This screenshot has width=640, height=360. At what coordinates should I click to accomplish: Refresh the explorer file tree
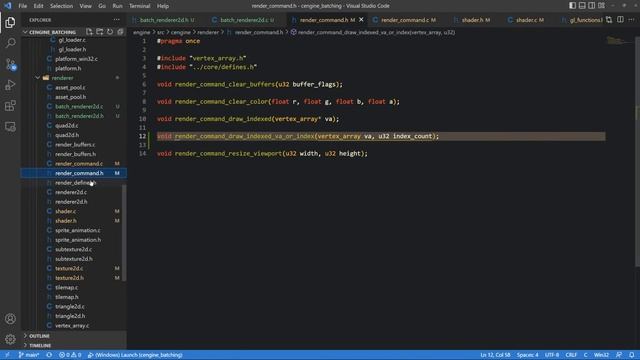coord(110,32)
